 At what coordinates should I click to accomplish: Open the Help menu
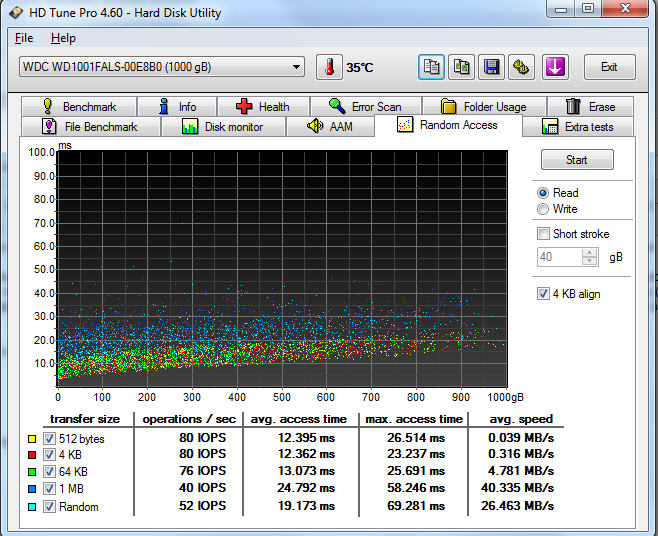point(63,38)
